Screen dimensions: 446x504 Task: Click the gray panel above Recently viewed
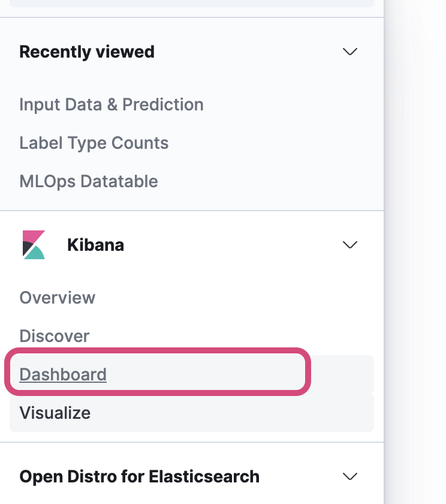(x=192, y=3)
